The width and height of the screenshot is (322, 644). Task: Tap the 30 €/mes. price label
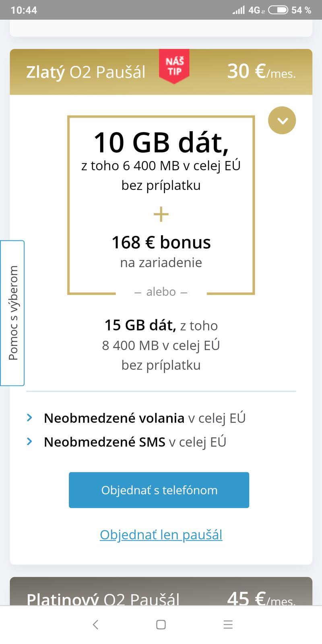261,72
